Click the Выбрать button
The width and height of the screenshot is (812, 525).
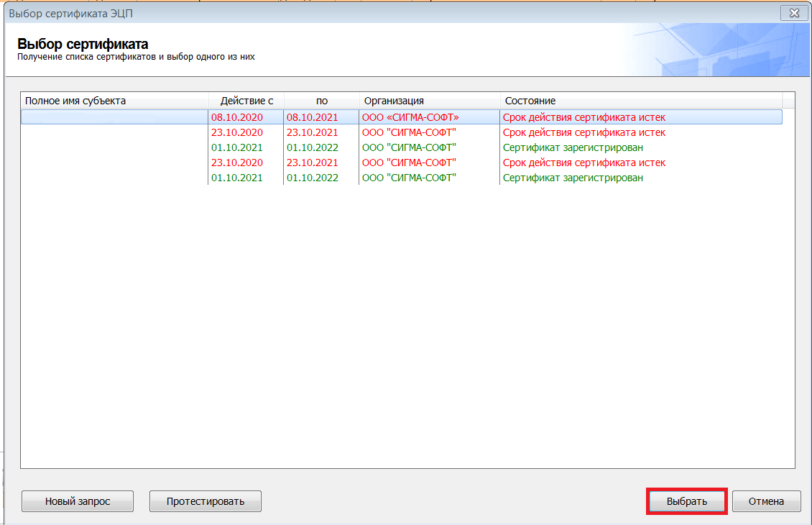point(687,501)
